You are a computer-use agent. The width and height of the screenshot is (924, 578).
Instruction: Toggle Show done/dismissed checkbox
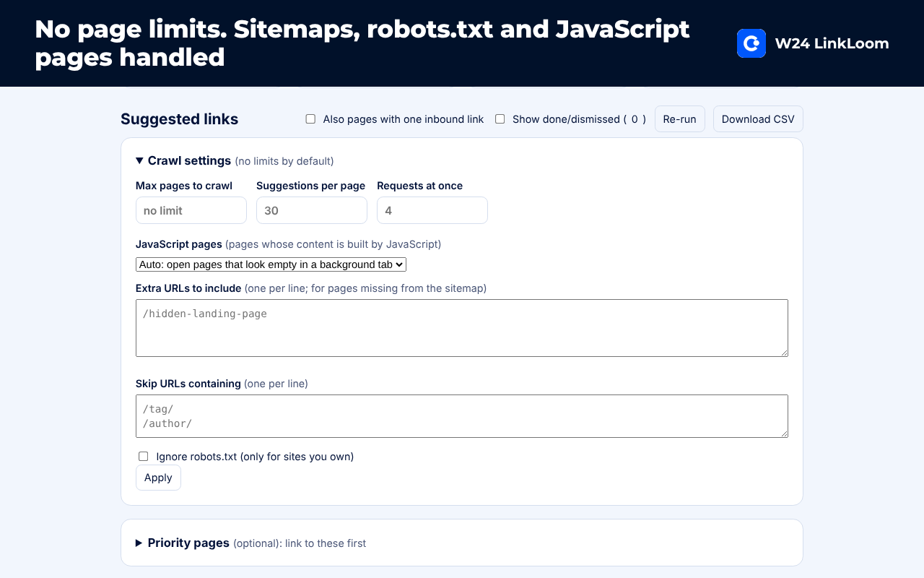point(500,119)
